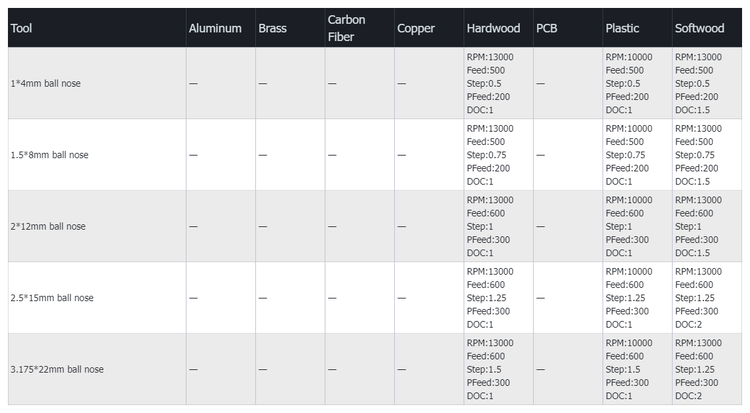The height and width of the screenshot is (413, 750).
Task: Select the 1*4mm ball nose row label
Action: pos(45,83)
